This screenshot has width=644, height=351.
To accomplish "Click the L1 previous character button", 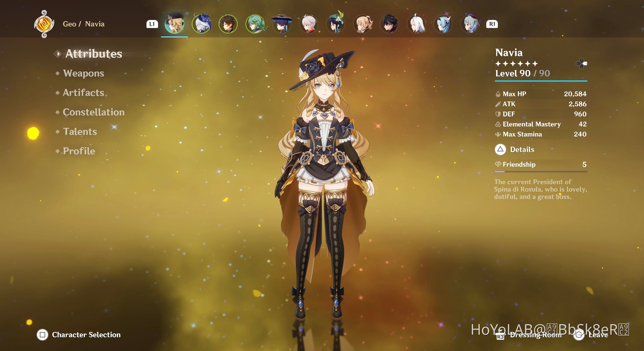I will point(152,24).
